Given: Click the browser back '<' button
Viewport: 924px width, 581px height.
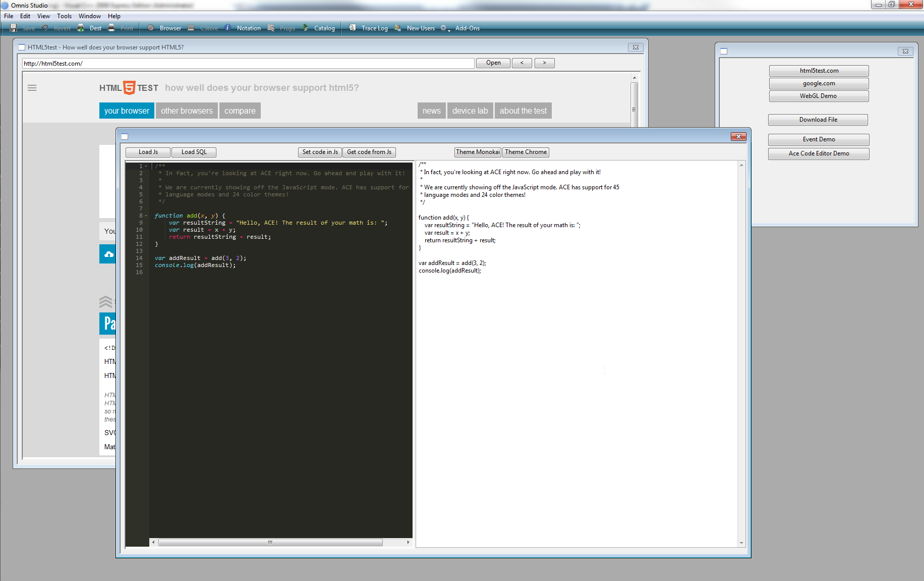Looking at the screenshot, I should point(522,63).
